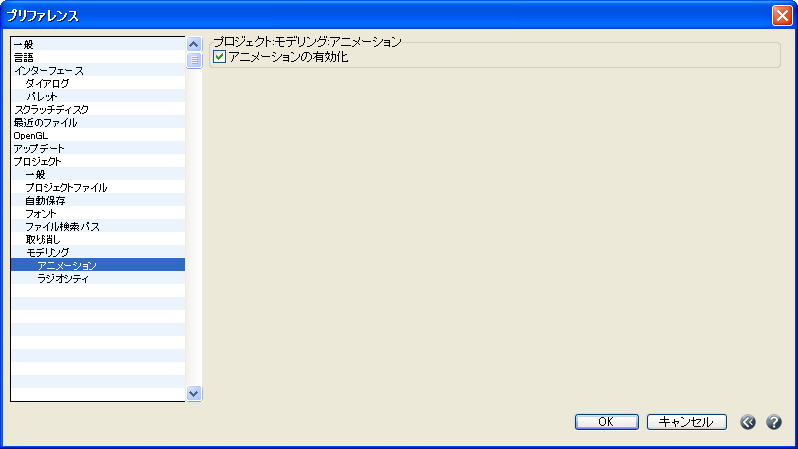798x449 pixels.
Task: Open the OpenGL preferences
Action: tap(98, 135)
